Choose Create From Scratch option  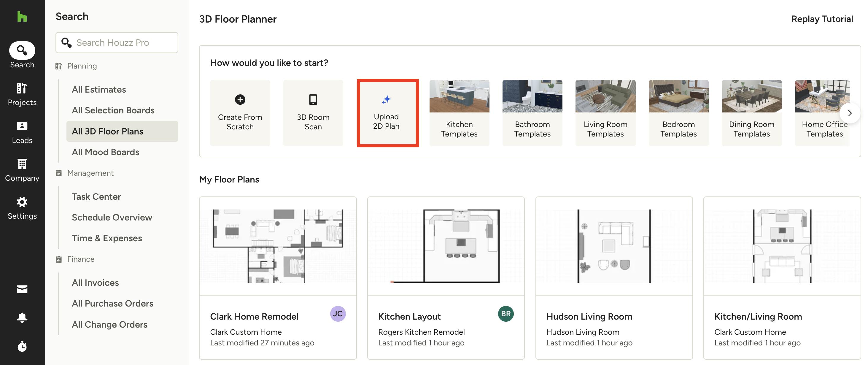240,113
